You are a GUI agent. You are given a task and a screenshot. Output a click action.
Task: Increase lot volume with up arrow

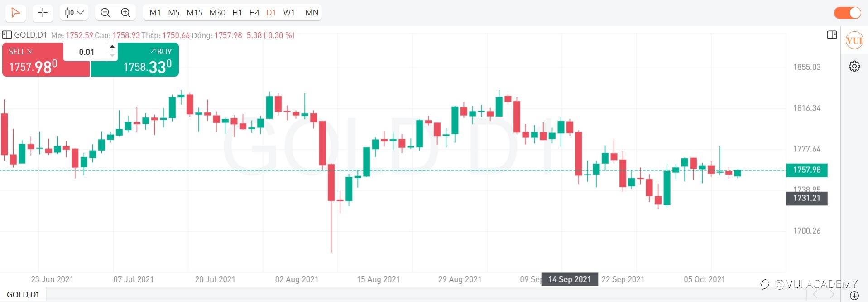coord(112,47)
